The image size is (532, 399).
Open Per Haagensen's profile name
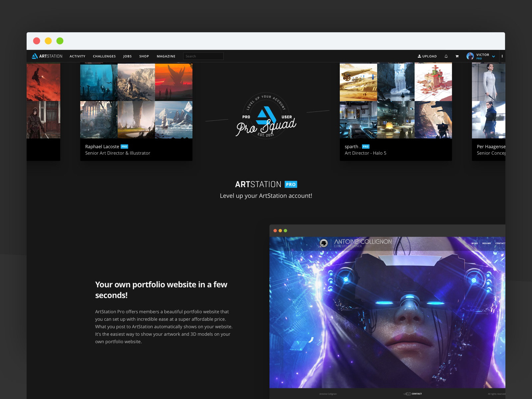point(491,147)
